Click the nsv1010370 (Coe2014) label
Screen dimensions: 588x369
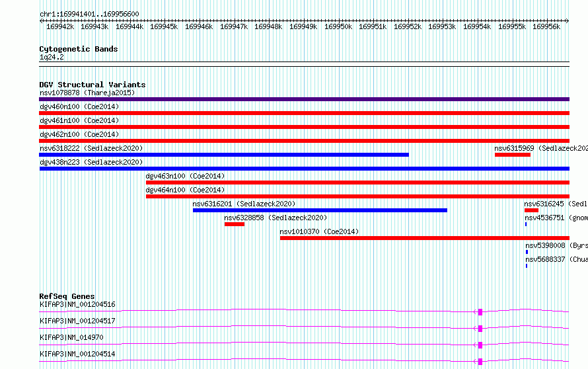[319, 231]
